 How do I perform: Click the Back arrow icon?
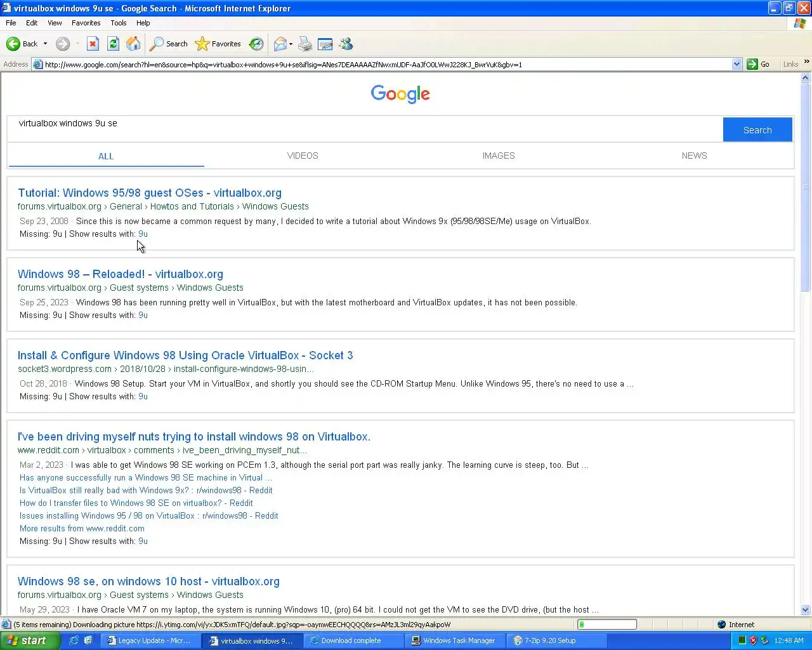[13, 44]
